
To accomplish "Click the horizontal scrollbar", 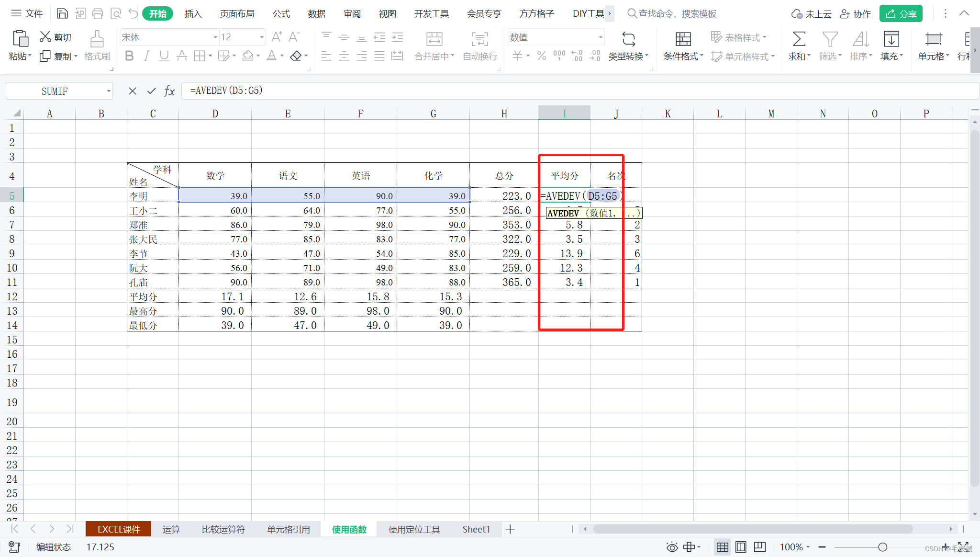I will (753, 529).
